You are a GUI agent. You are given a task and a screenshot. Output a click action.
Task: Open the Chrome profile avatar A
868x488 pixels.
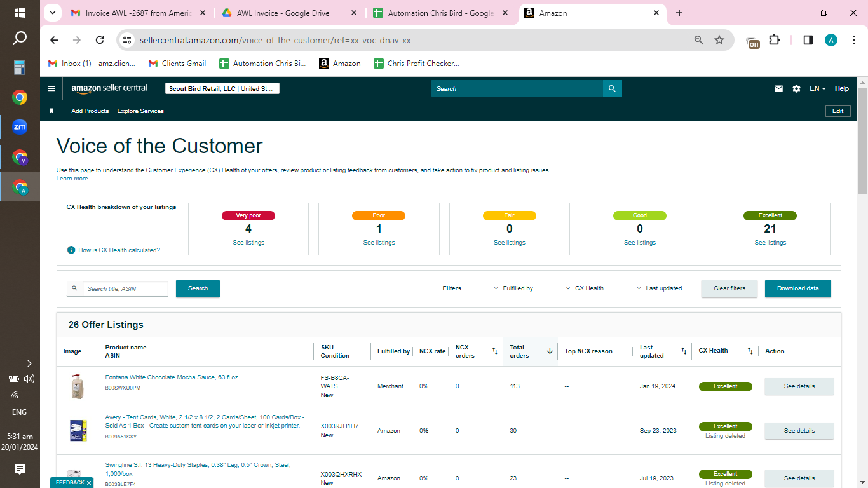[x=831, y=40]
